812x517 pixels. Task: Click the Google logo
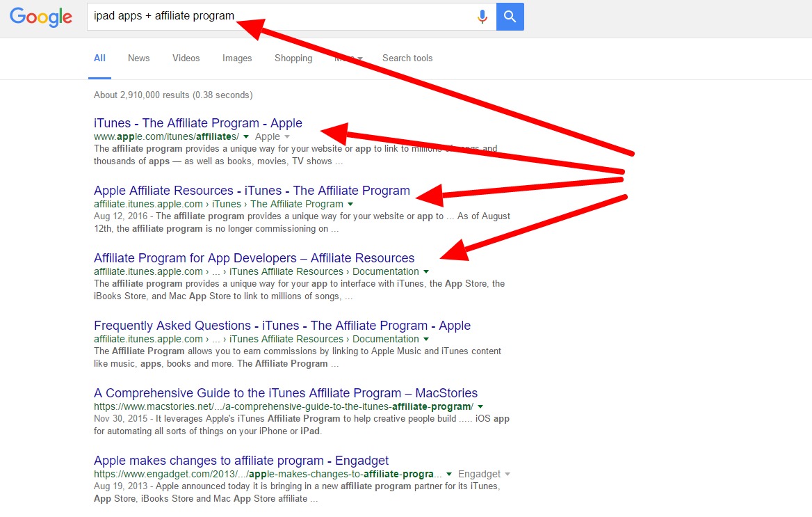click(x=41, y=17)
